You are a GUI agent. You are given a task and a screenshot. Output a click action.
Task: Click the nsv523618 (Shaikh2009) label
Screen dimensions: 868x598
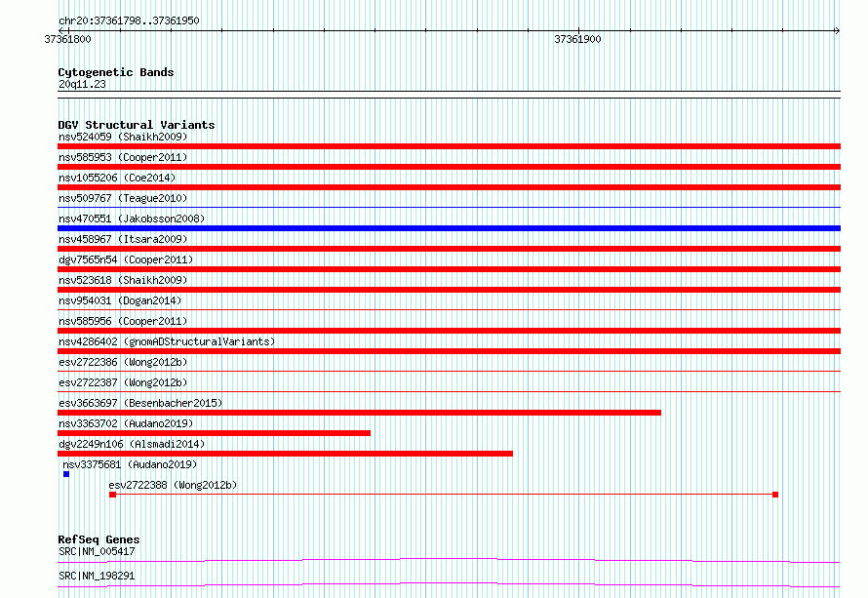(123, 280)
